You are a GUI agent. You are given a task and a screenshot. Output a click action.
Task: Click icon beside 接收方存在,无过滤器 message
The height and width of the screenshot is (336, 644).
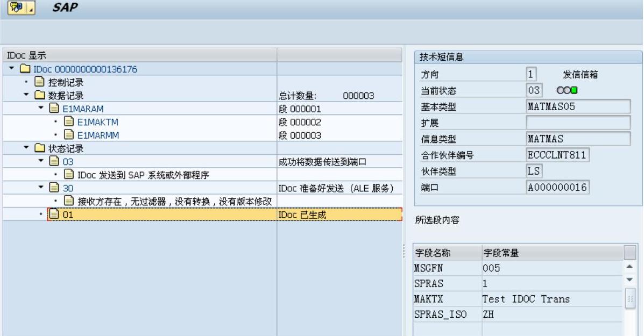pyautogui.click(x=69, y=201)
